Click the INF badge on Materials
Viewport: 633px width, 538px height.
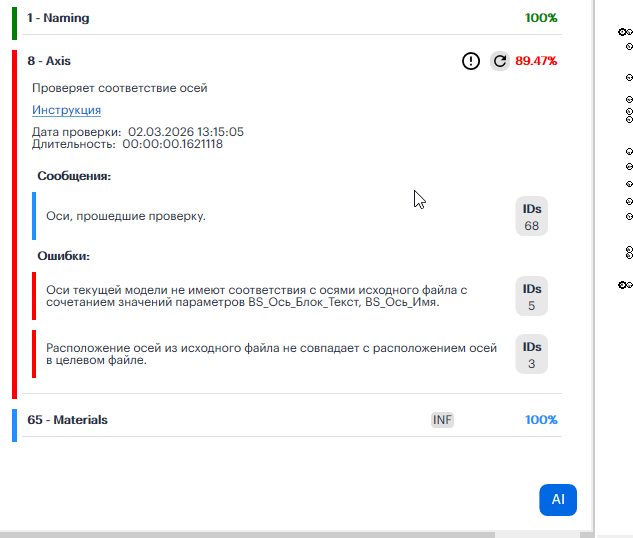(442, 420)
